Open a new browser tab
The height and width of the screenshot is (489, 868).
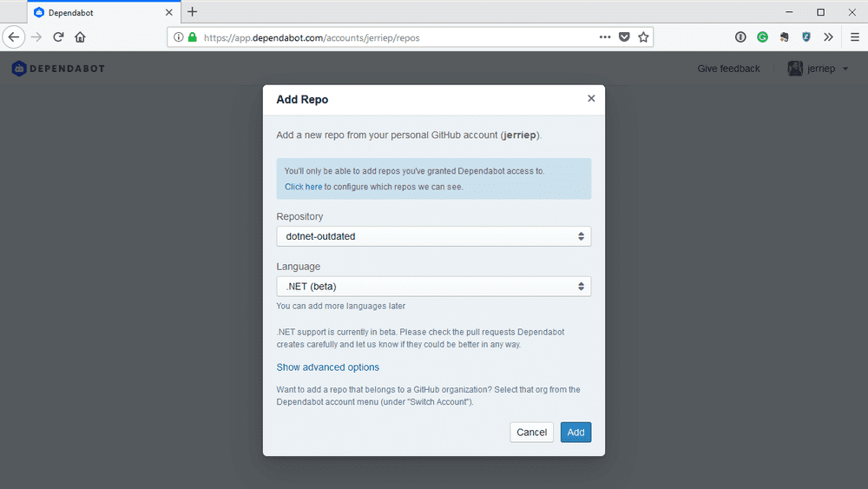(193, 12)
